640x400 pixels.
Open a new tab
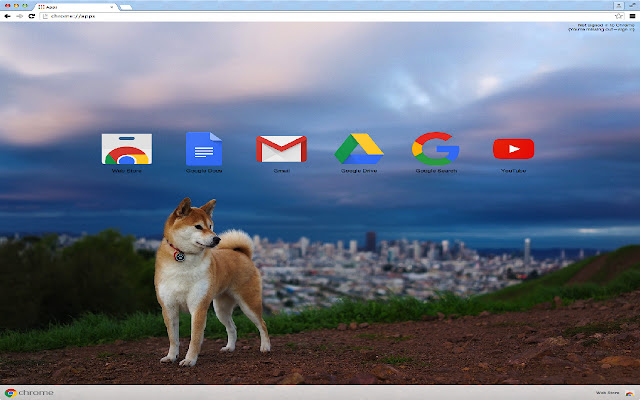126,7
